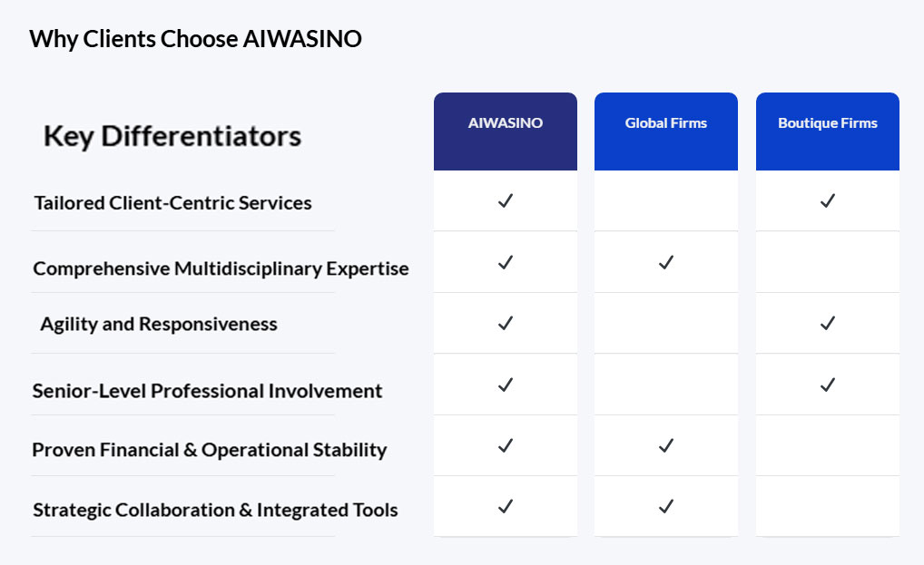Click Global Firms checkmark for Comprehensive Multidisciplinary Expertise

(666, 262)
